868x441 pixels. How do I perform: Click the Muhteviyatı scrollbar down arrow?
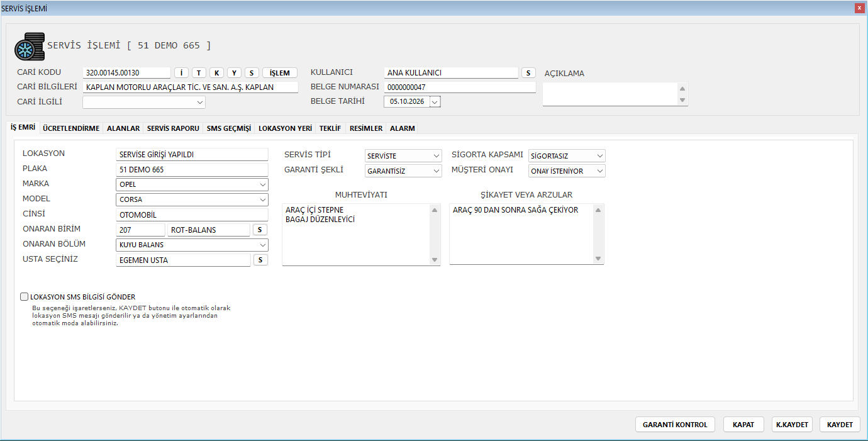435,259
